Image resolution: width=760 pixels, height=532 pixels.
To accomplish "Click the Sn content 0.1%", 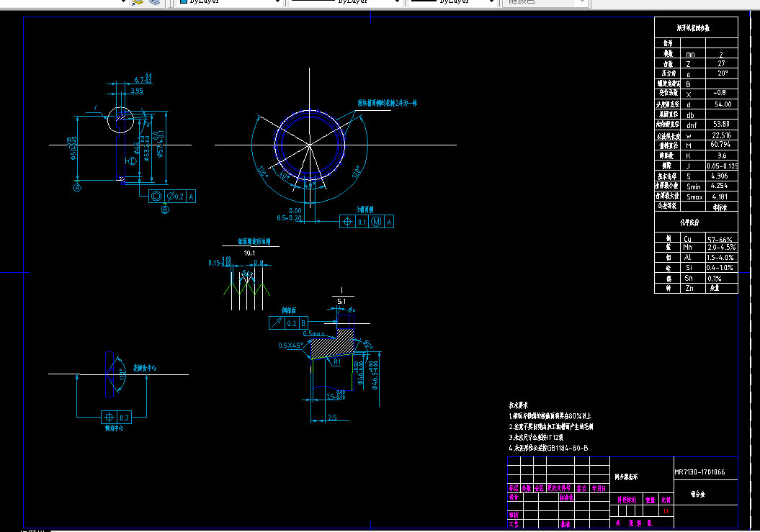I will coord(715,278).
